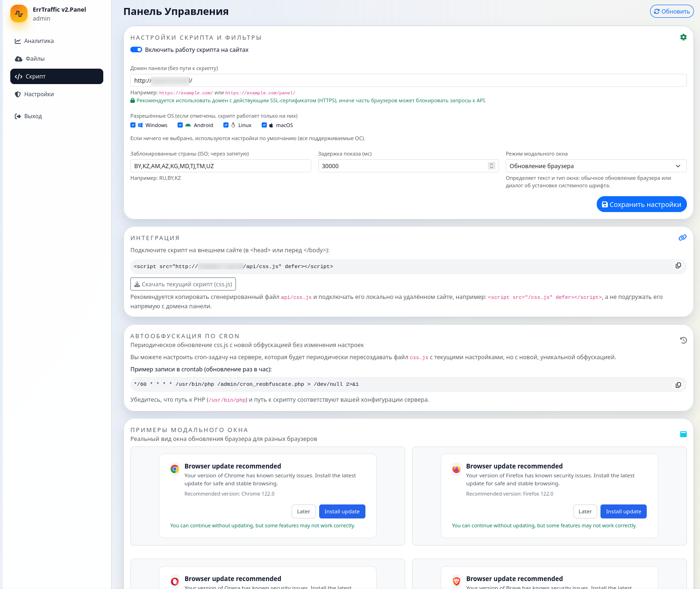Click the link icon in Интеграция header
Screen dimensions: 700x589
(683, 237)
